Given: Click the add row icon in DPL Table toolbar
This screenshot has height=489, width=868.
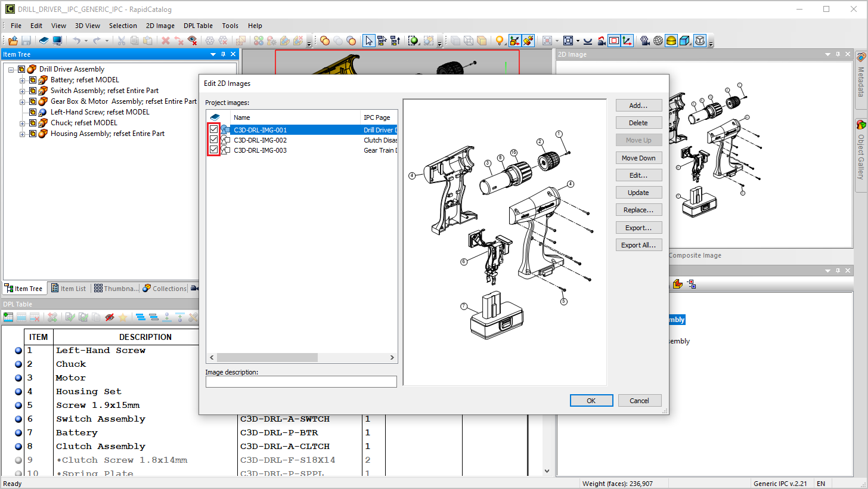Looking at the screenshot, I should 8,317.
